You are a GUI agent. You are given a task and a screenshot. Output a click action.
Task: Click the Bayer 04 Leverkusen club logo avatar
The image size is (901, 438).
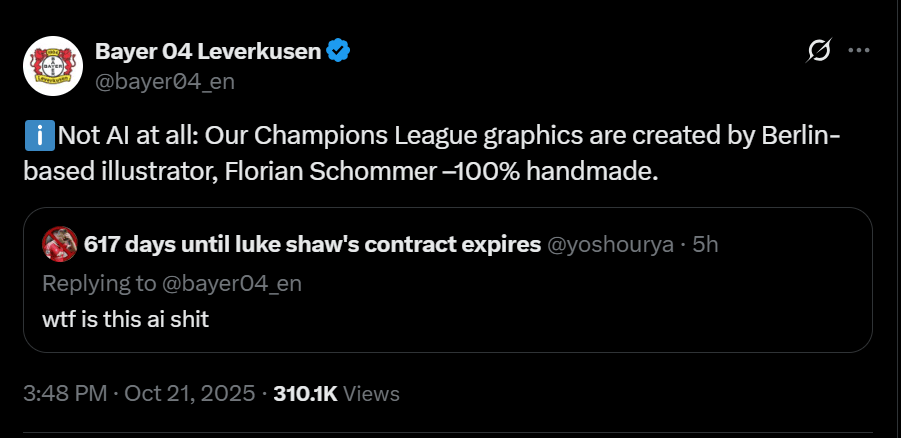coord(51,66)
